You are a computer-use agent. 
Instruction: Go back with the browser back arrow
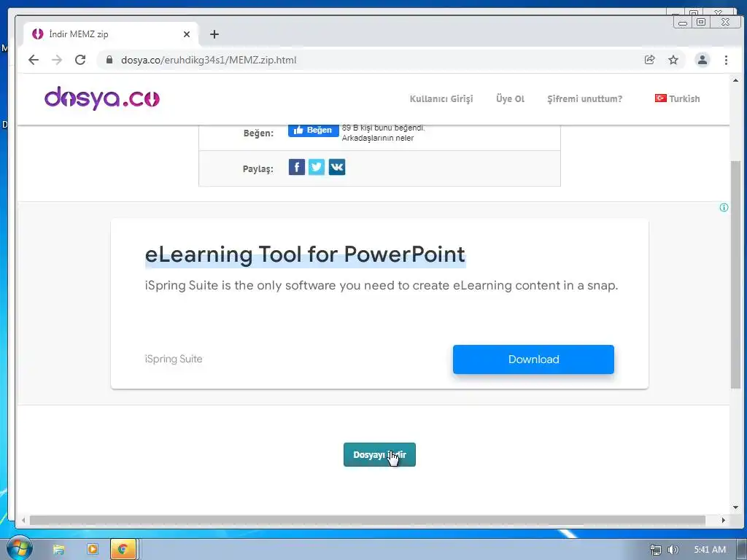34,60
